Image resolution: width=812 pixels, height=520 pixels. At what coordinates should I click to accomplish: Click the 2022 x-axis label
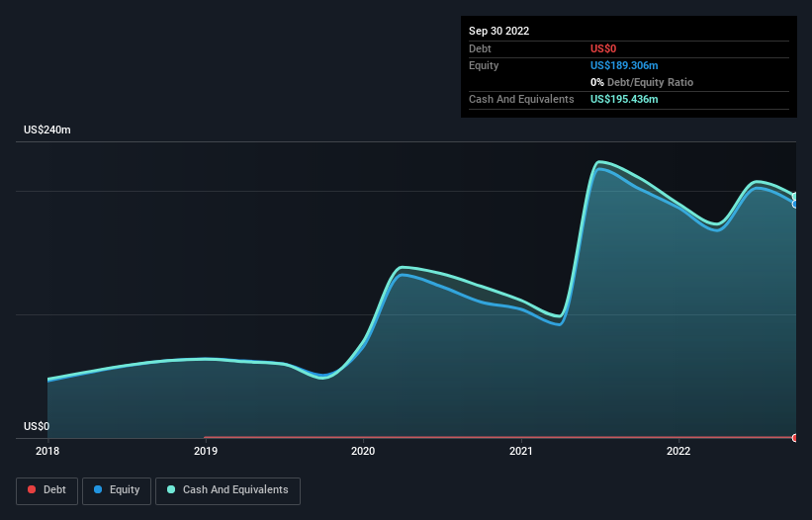click(678, 451)
